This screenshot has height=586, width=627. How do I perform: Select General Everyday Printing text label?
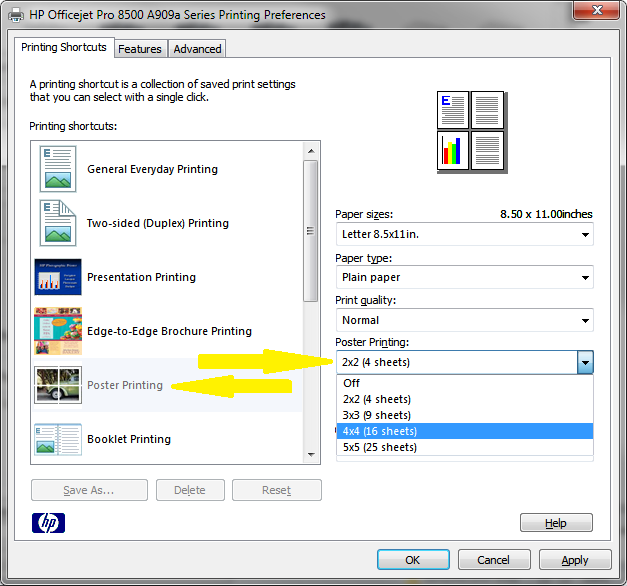click(x=152, y=169)
